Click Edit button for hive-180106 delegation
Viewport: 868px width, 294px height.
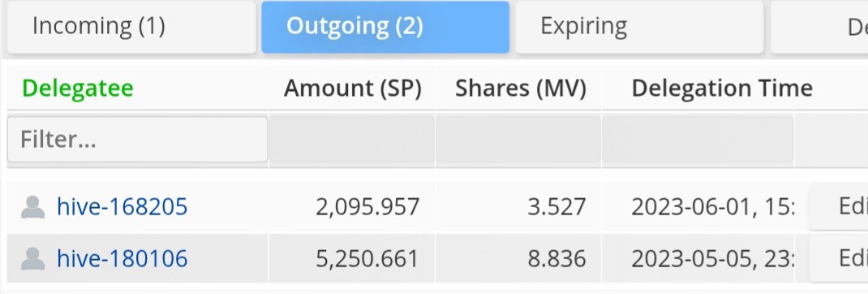[x=838, y=259]
